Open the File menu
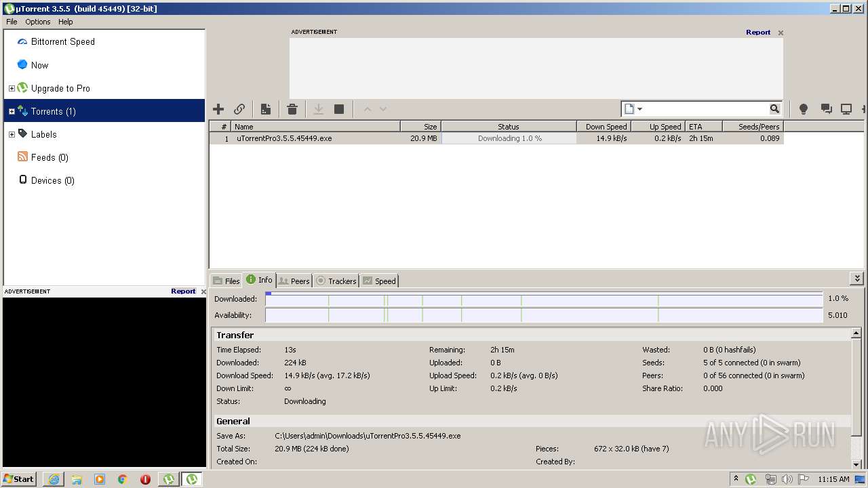 click(12, 22)
